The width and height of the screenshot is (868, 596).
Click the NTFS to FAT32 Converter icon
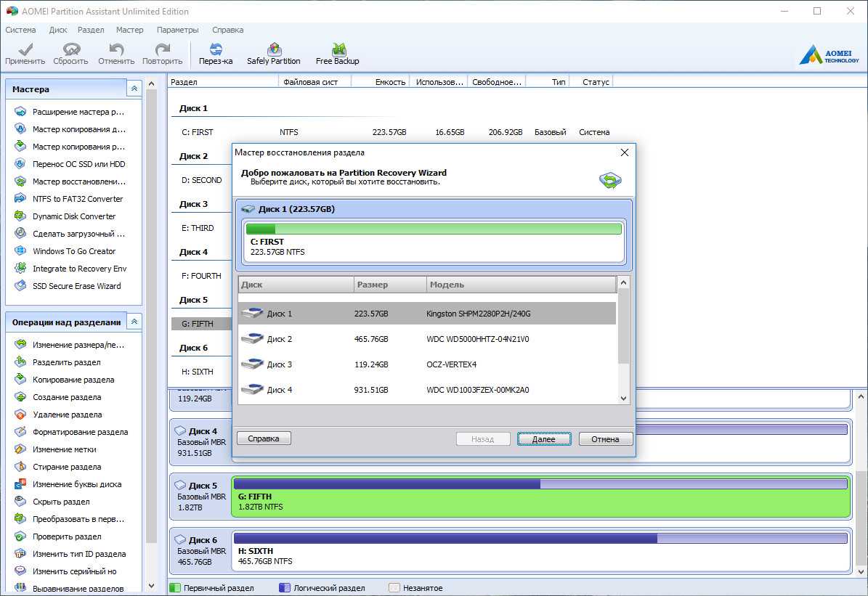coord(20,199)
